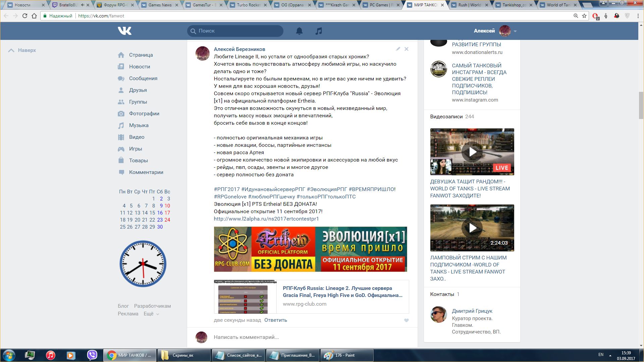Open the Разработчикам footer link

(153, 306)
